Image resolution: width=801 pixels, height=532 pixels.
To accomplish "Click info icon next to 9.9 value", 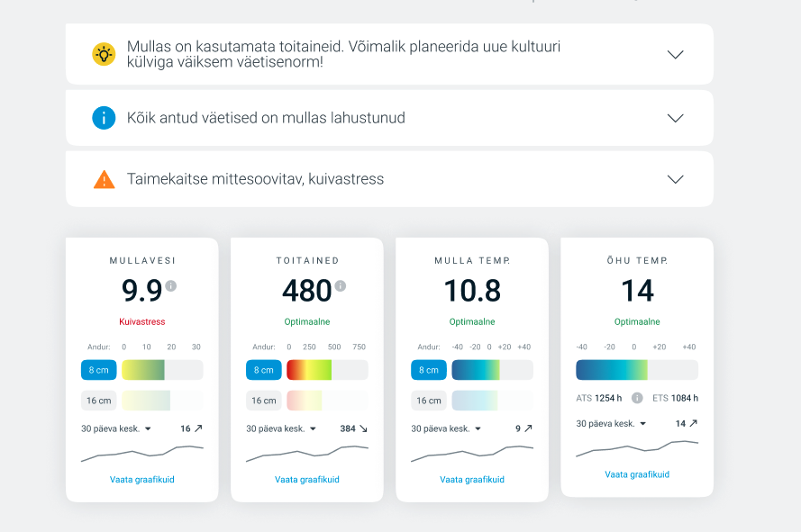I will click(171, 286).
